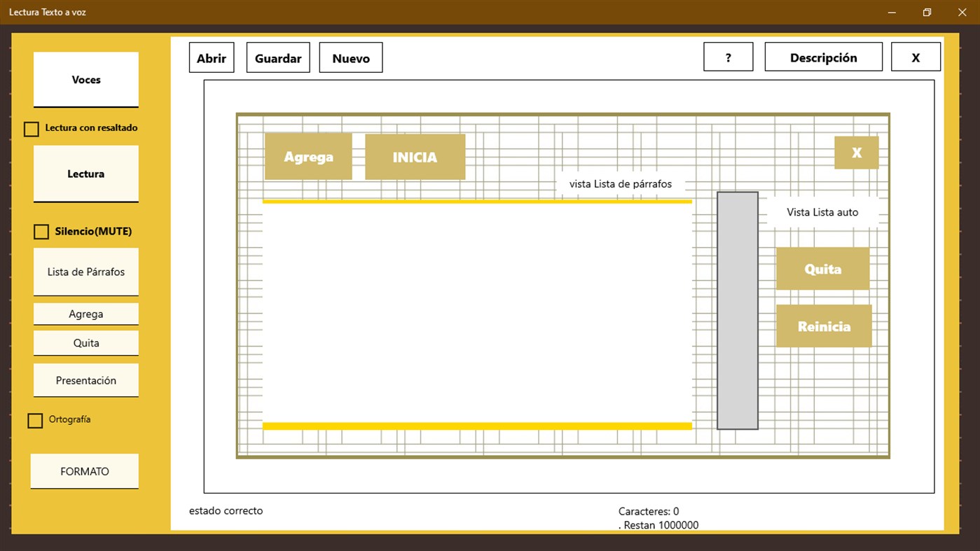Click inside the white paragraph list area
This screenshot has width=980, height=551.
[477, 313]
